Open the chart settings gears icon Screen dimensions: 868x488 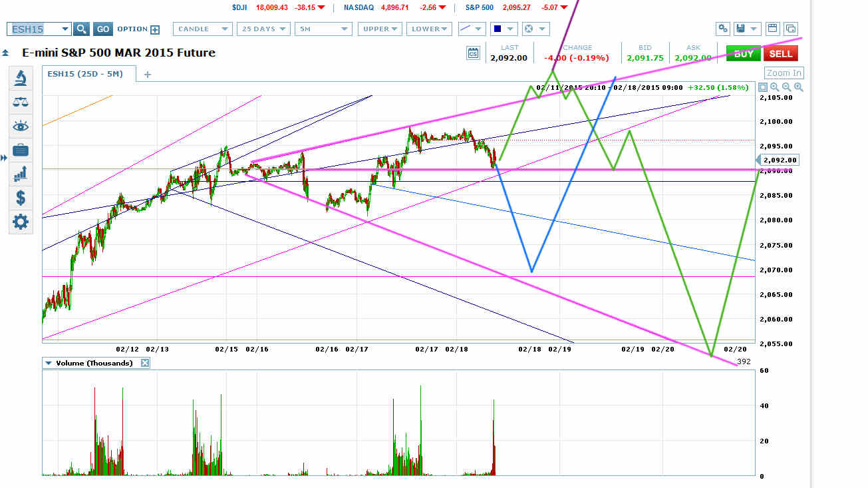[723, 29]
